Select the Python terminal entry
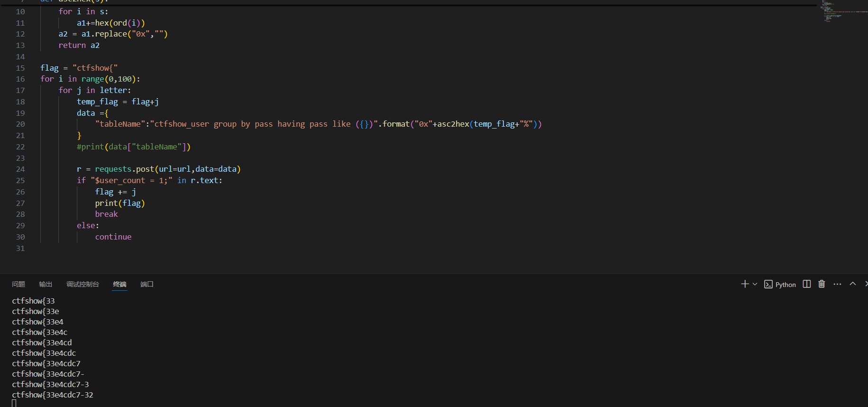This screenshot has width=868, height=407. [780, 285]
